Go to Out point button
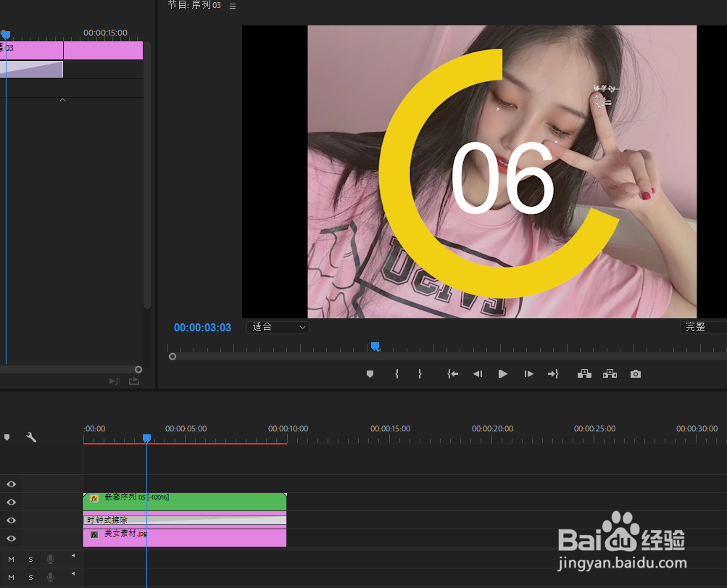Viewport: 727px width, 588px height. [553, 374]
